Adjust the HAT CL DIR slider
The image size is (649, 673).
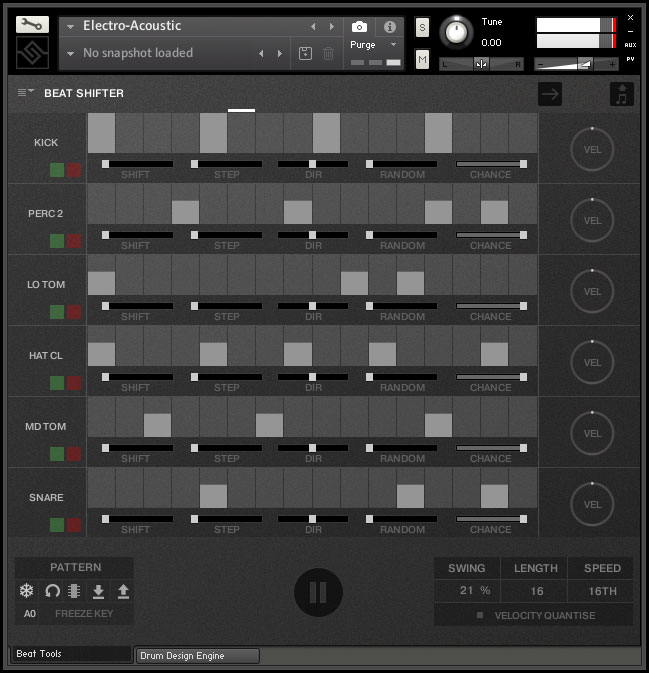(313, 377)
